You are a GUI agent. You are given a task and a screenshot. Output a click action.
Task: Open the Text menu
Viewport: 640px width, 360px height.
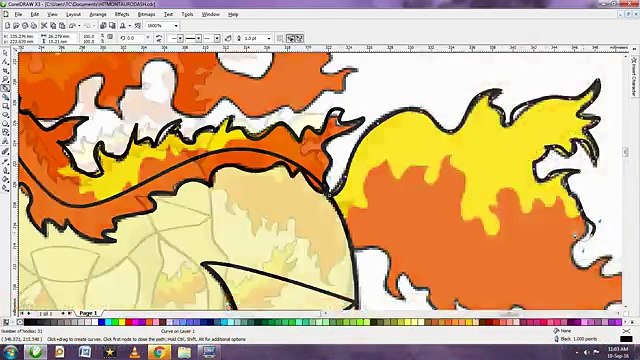pos(168,14)
